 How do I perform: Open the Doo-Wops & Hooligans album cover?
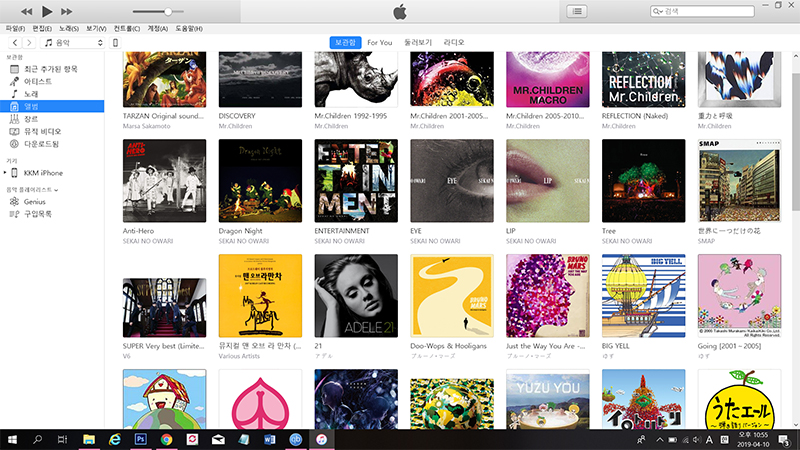(452, 296)
